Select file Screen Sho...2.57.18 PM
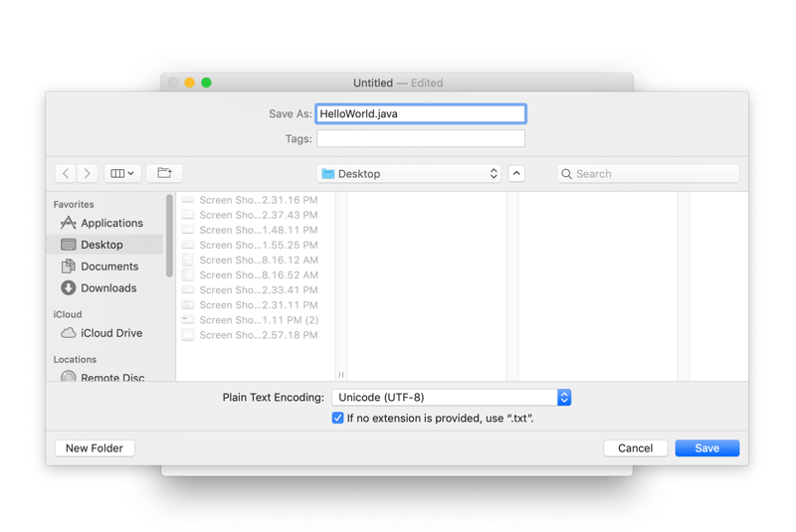Viewport: 796px width, 532px height. click(256, 335)
